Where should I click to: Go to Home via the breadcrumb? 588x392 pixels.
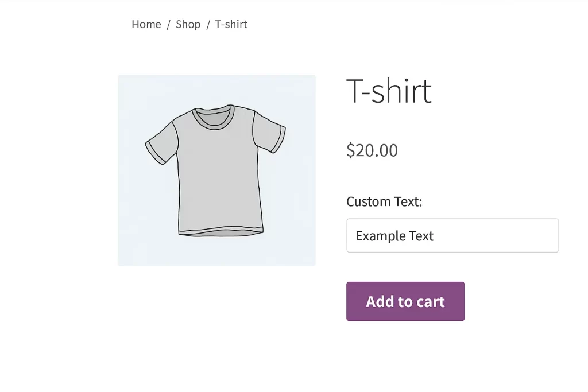click(x=146, y=24)
